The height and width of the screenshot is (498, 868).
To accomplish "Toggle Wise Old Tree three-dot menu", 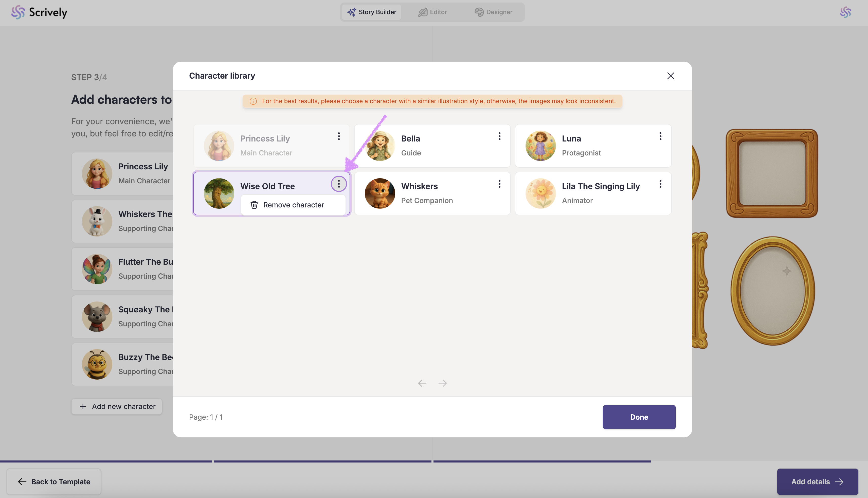I will point(338,184).
